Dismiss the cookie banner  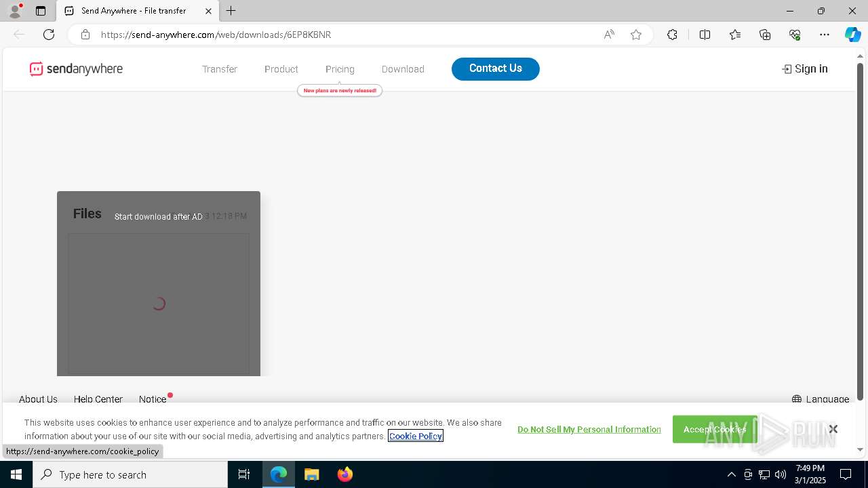[833, 429]
